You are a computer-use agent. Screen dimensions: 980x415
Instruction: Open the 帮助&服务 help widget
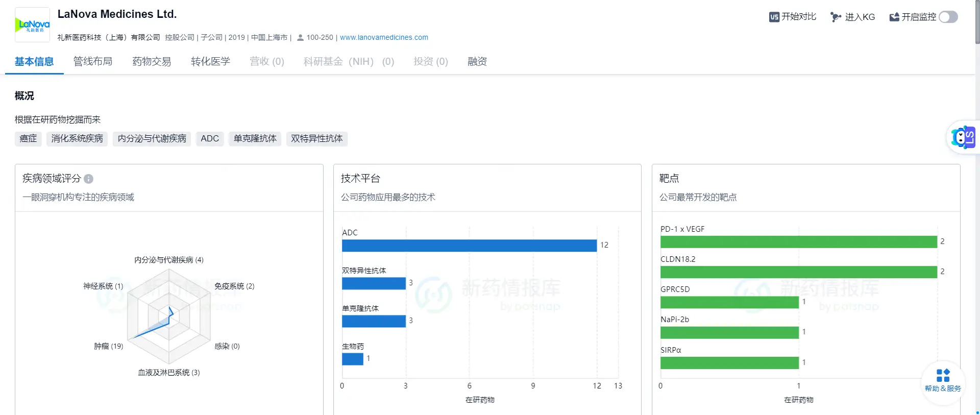943,380
